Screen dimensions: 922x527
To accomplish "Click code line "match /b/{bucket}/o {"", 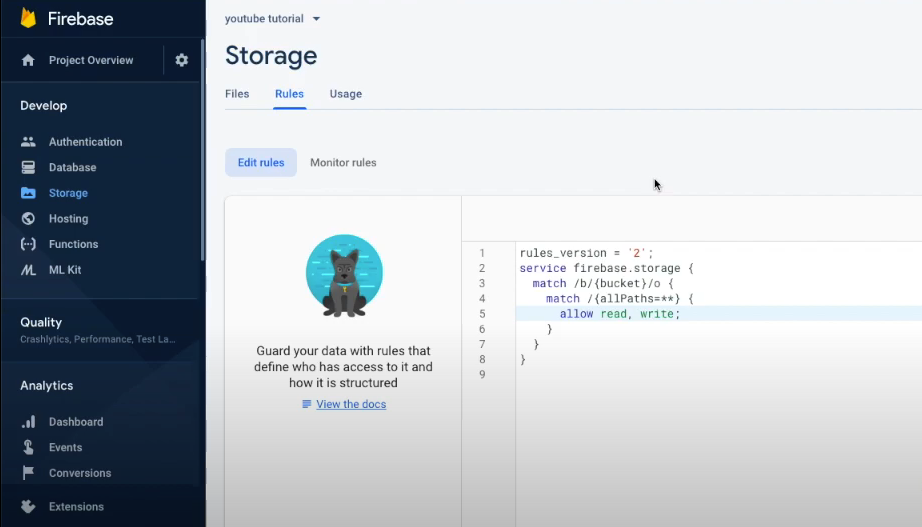I will [603, 283].
